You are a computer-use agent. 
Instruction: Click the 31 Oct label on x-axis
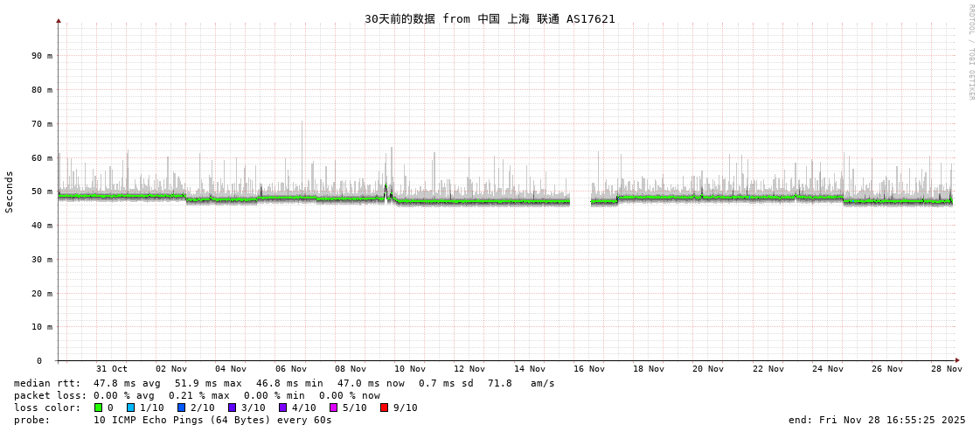tap(112, 369)
